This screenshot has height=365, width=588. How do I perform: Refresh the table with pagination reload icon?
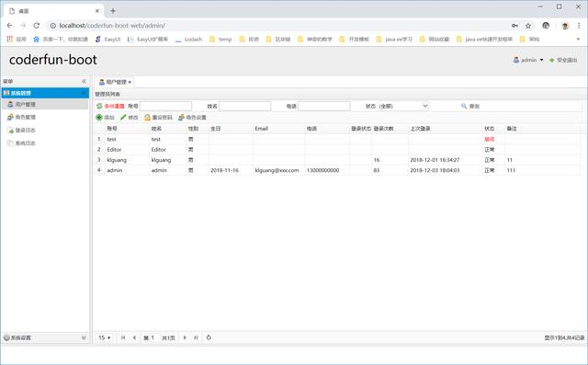(209, 337)
